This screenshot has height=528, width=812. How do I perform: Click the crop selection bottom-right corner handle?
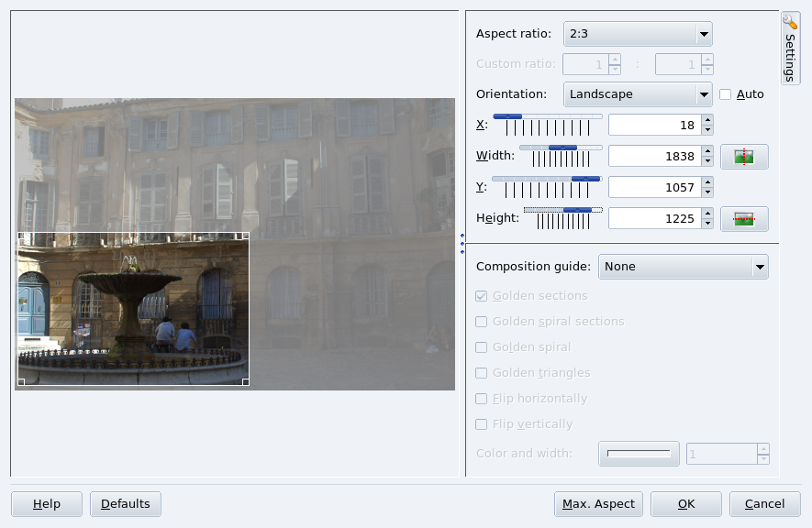pos(245,381)
